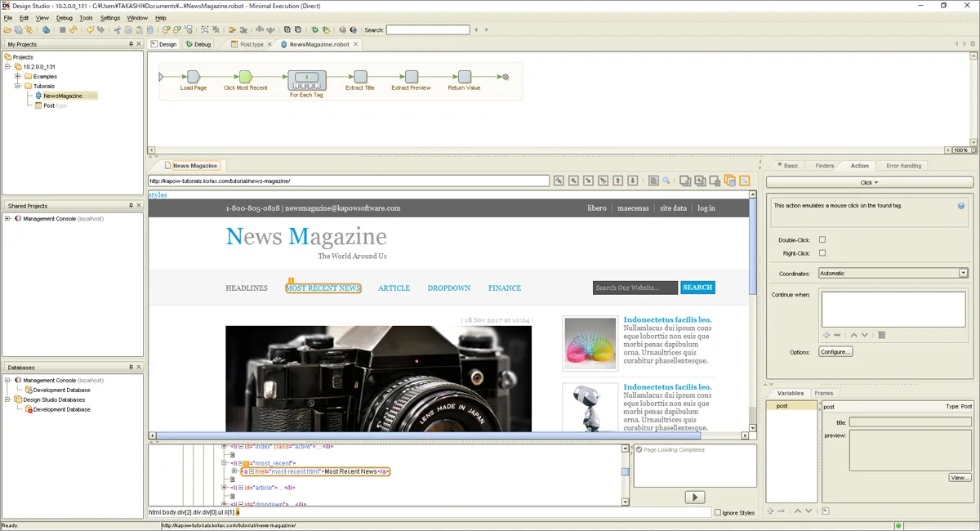980x531 pixels.
Task: Click the Extract Preview step box
Action: (411, 77)
